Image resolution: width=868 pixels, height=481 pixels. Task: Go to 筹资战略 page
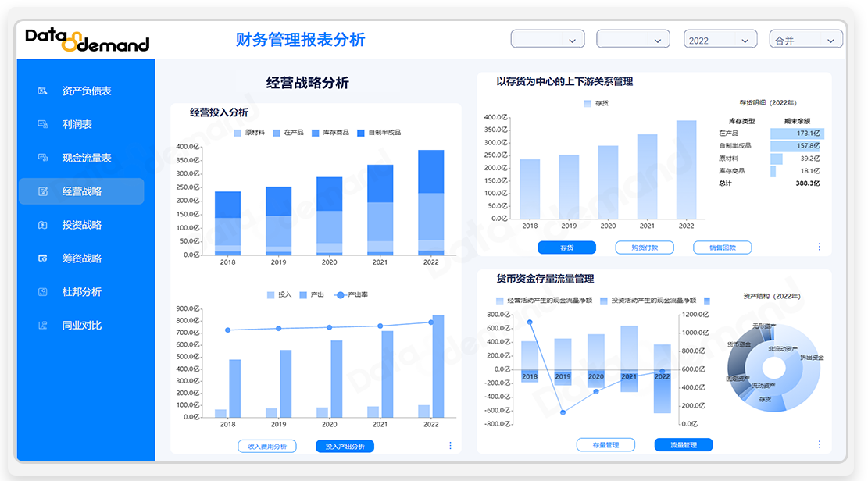(x=81, y=258)
